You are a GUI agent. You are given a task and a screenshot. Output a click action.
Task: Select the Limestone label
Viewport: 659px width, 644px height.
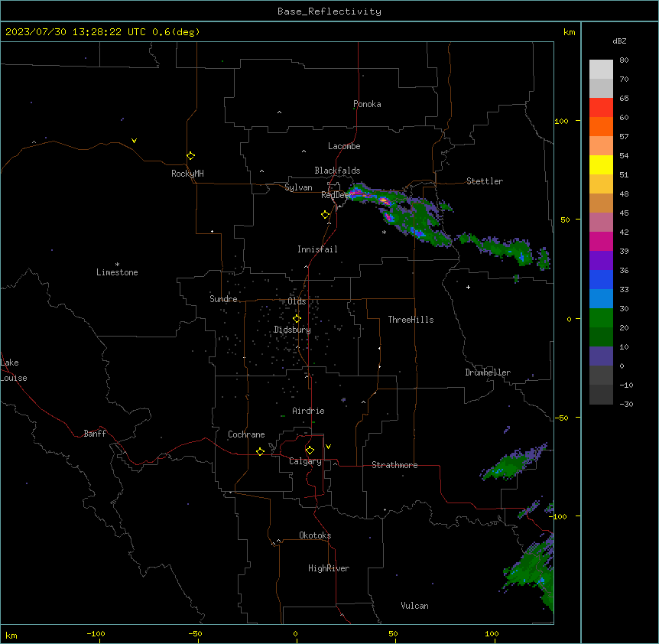(117, 272)
